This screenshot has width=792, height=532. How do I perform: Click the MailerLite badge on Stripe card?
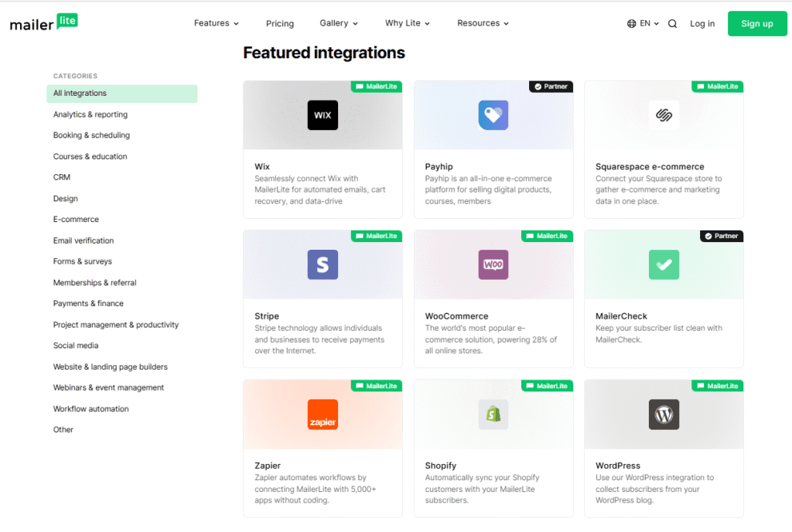(x=377, y=236)
